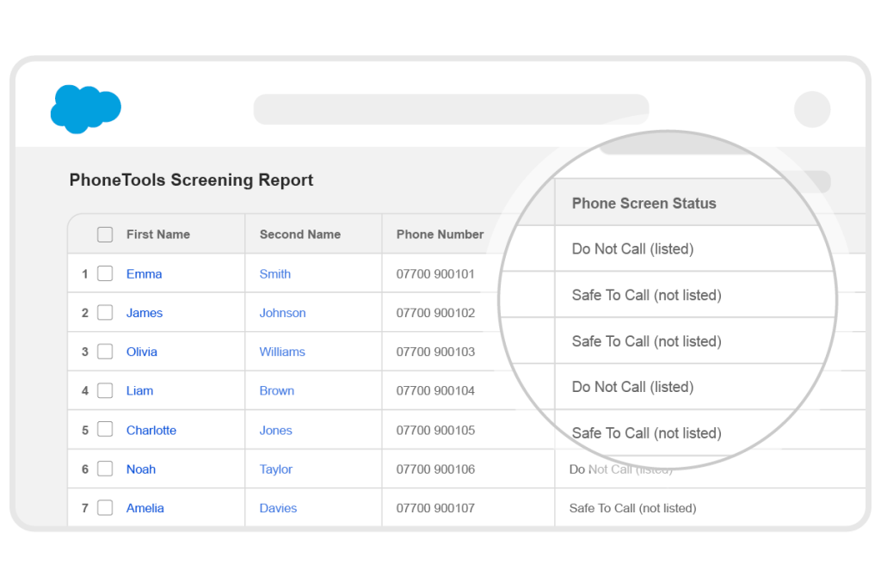Click the PhoneTools Screening Report title
881x588 pixels.
point(191,181)
